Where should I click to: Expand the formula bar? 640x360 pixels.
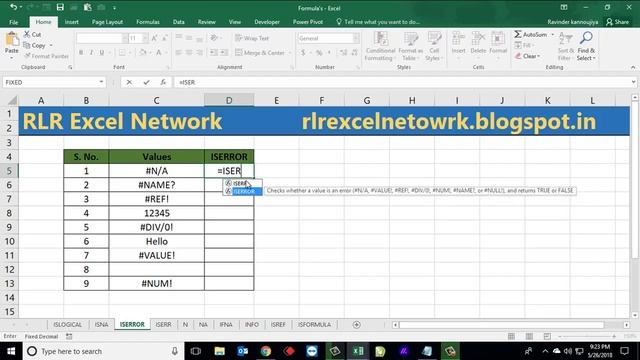coord(633,82)
